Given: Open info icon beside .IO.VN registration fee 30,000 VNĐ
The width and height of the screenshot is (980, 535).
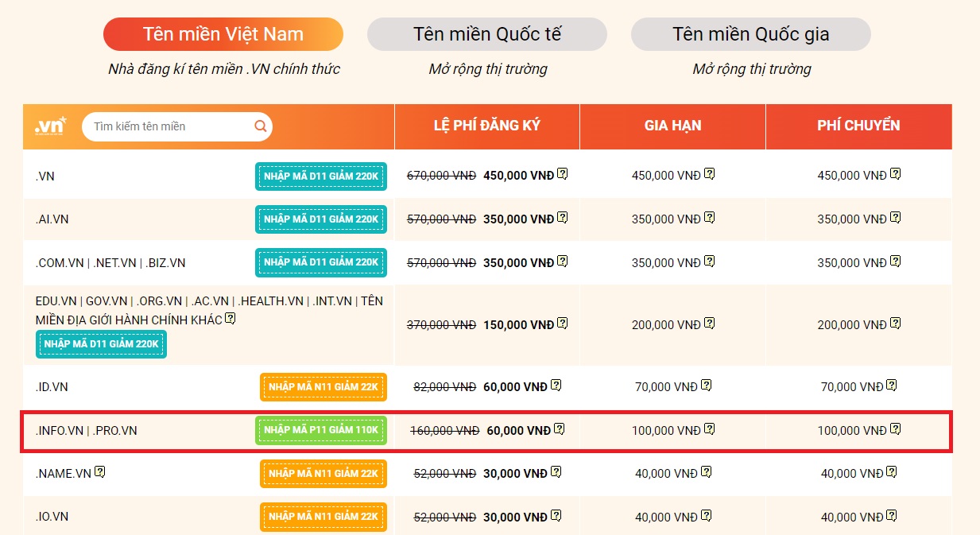Looking at the screenshot, I should [x=556, y=515].
